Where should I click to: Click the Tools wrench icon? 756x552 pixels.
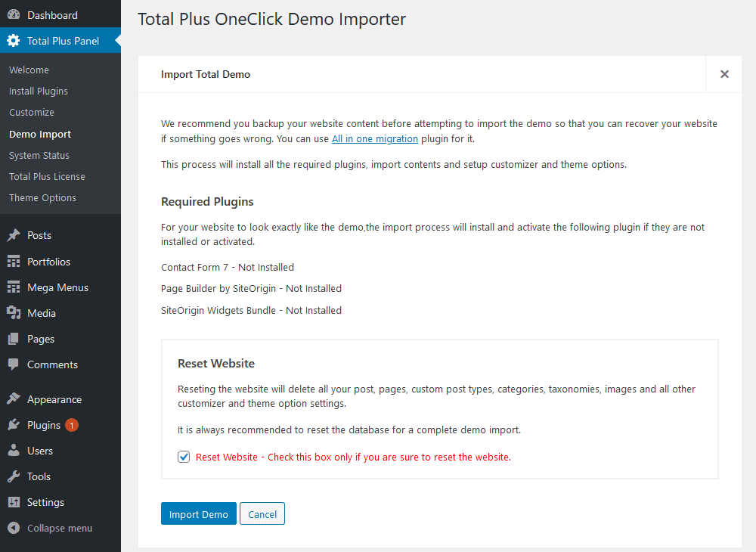click(x=14, y=476)
